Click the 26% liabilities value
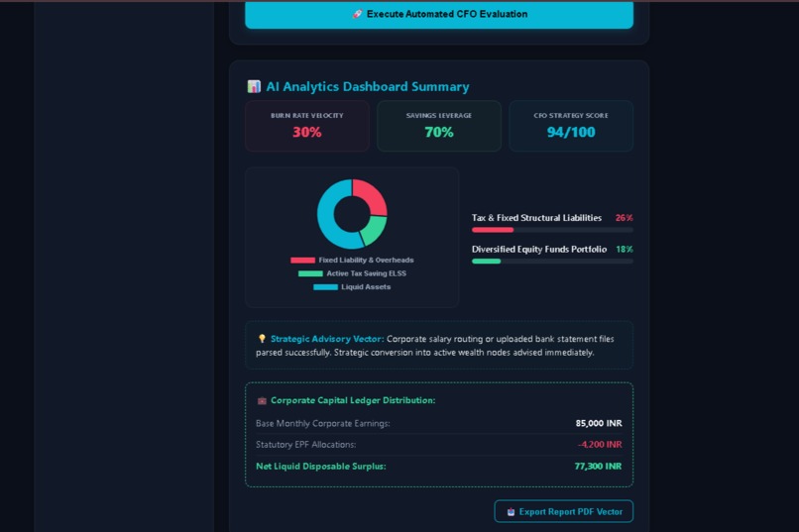The width and height of the screenshot is (799, 532). [x=625, y=218]
